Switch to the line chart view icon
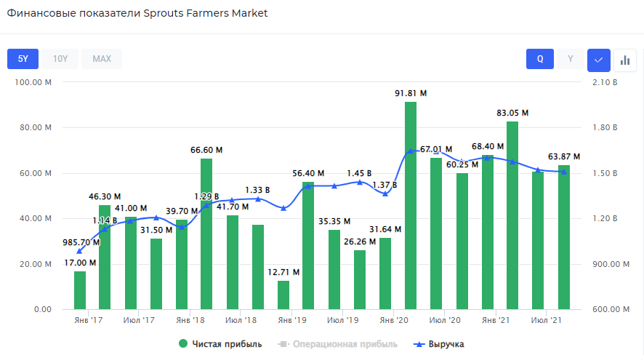Viewport: 644px width, 355px height. [598, 59]
